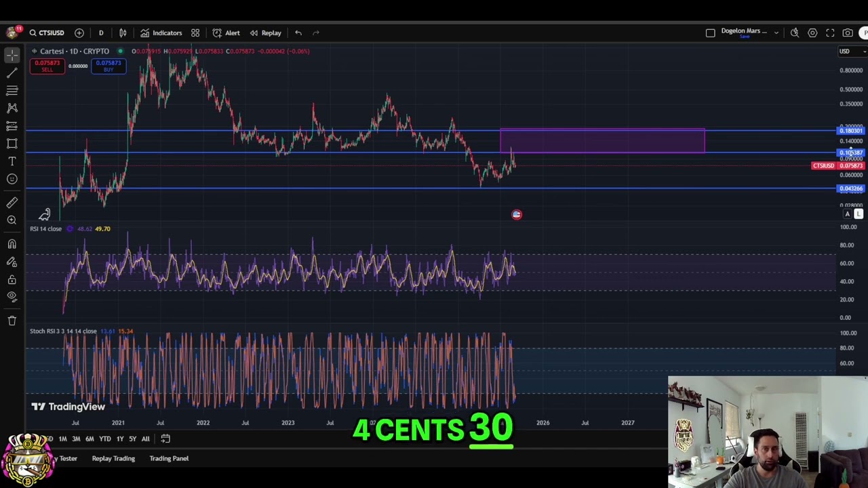Click the CTSIUSD red price label
The width and height of the screenshot is (868, 488).
[x=823, y=165]
